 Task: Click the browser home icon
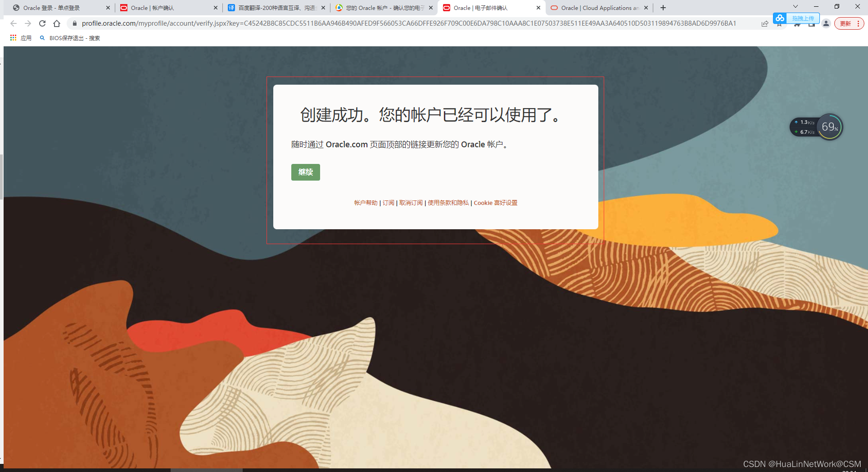pos(57,23)
